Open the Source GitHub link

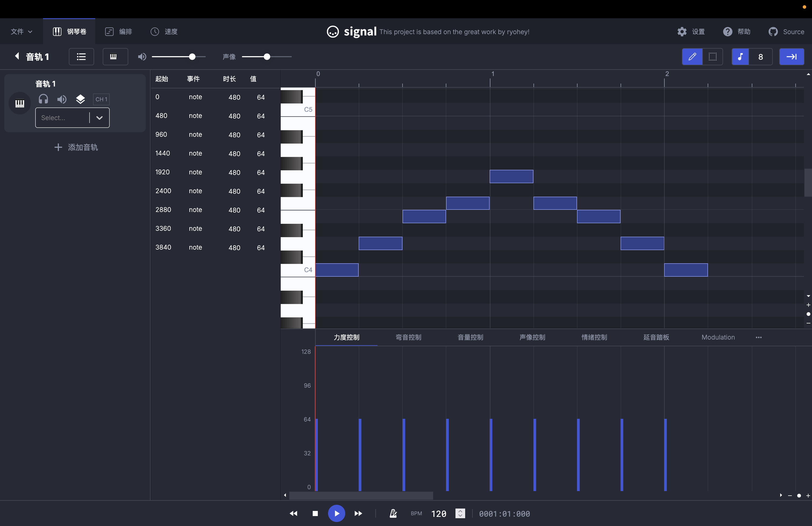786,31
